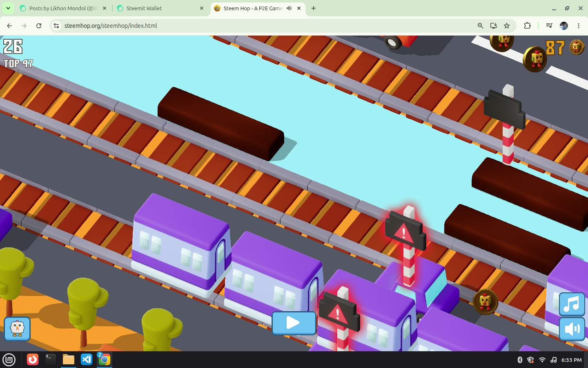Open the Chrome extensions puzzle icon
Screen dimensions: 588x368
click(x=527, y=26)
